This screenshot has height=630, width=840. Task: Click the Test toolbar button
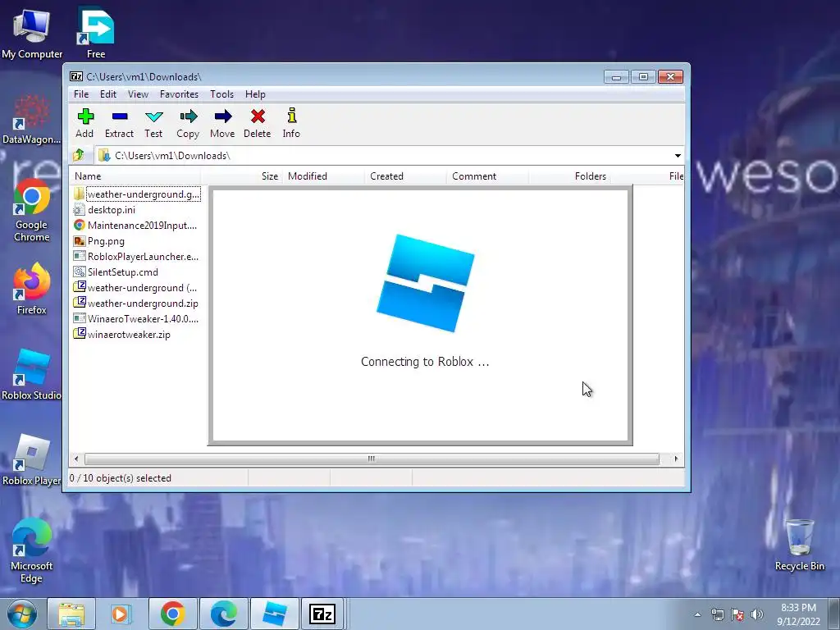[153, 124]
